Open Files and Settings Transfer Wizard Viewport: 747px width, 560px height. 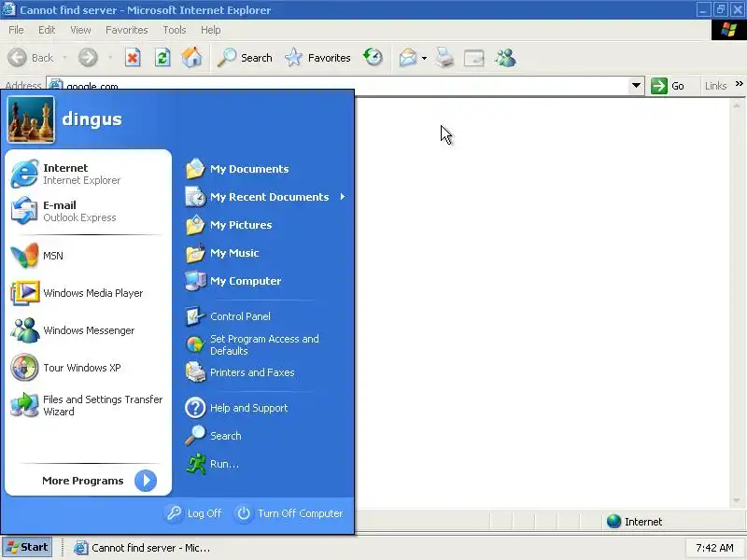point(88,405)
